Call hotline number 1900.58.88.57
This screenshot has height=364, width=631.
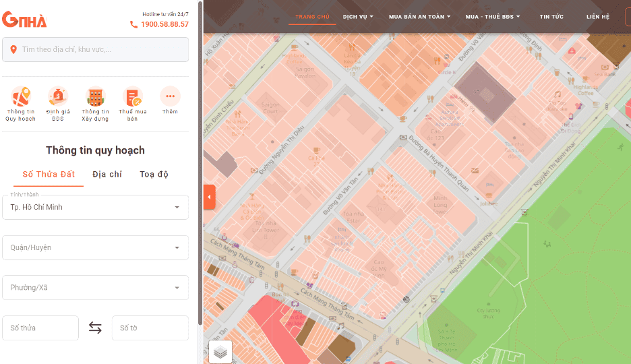tap(164, 24)
